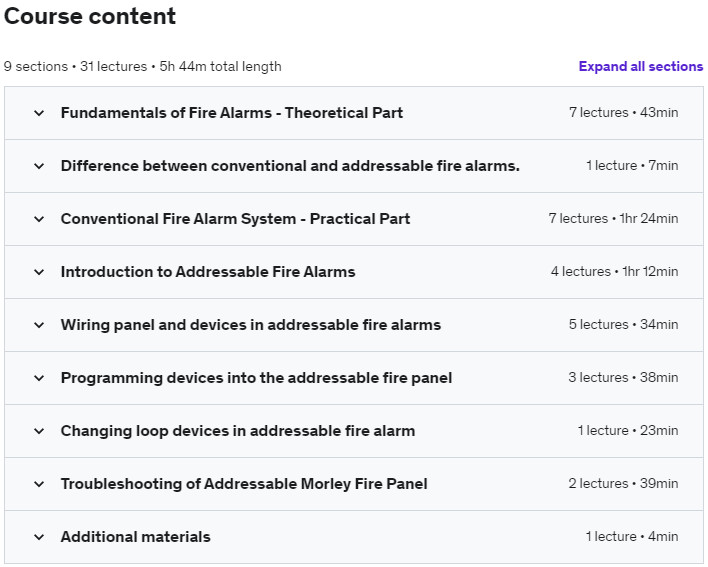Click chevron beside Difference between conventional and addressable
Screen dimensions: 708x567
pyautogui.click(x=39, y=166)
